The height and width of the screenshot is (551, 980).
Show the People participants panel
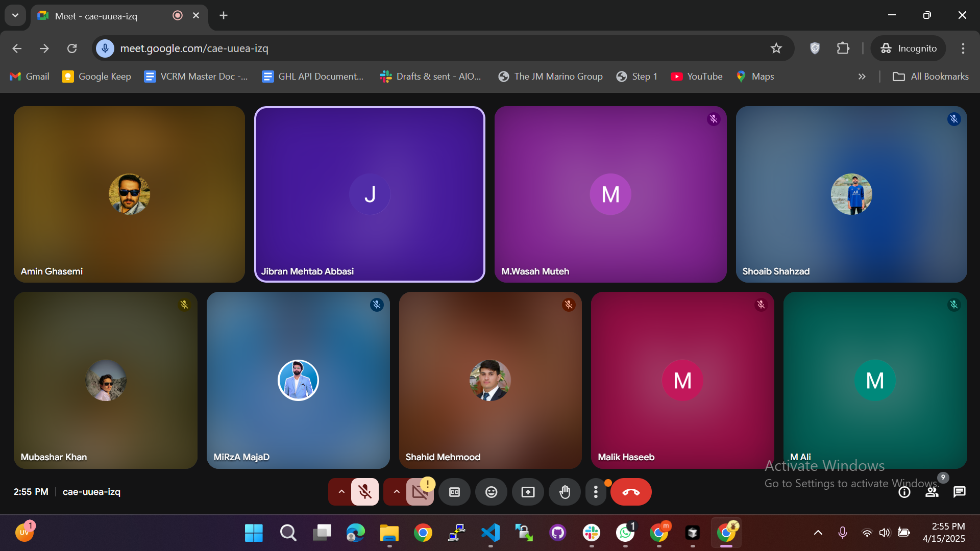pos(932,492)
